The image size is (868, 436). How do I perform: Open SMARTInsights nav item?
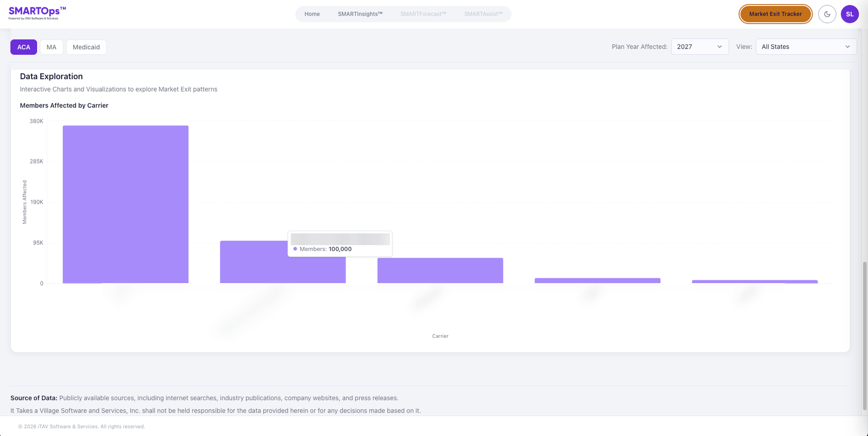click(360, 14)
